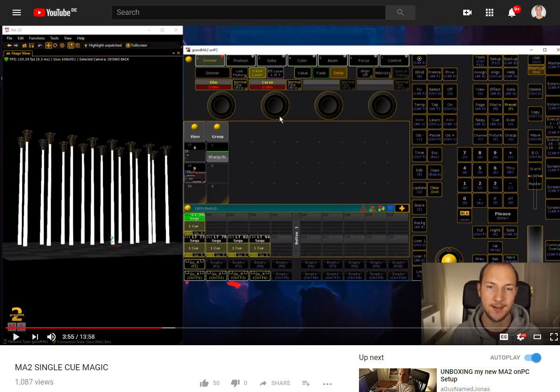The height and width of the screenshot is (392, 560).
Task: Select the MA 3D move arrows tool
Action: coord(48,45)
